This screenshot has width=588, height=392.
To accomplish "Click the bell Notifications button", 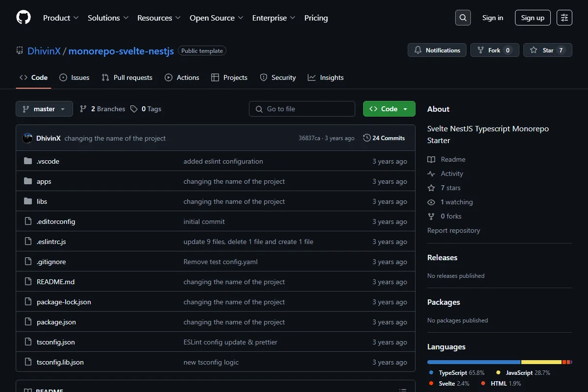I will [437, 50].
